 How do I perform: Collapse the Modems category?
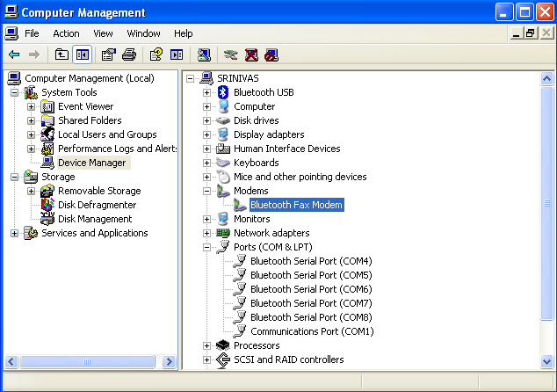(x=206, y=192)
